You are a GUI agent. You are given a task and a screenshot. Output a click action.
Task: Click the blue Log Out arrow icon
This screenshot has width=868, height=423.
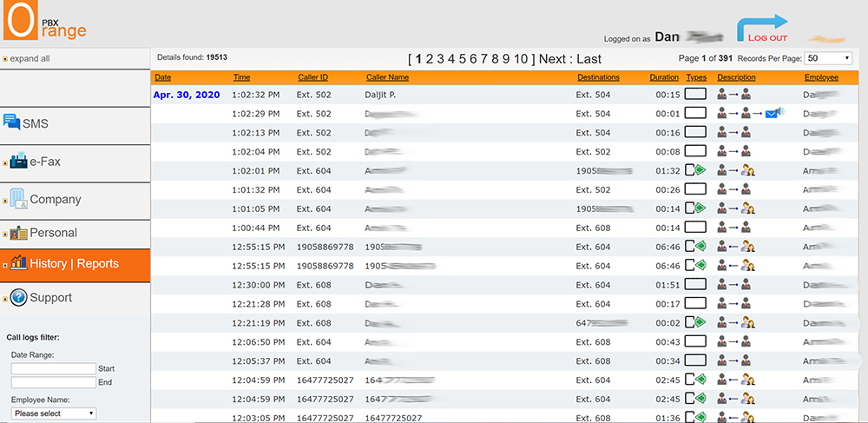point(762,27)
